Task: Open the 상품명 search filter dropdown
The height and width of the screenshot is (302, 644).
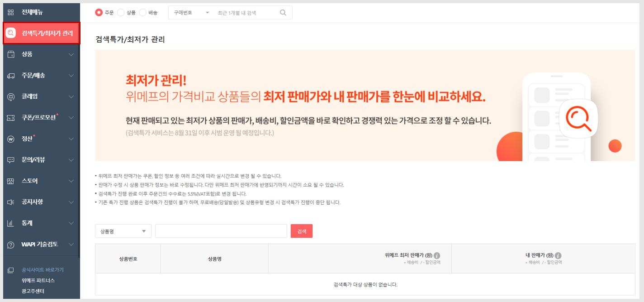Action: [x=123, y=231]
